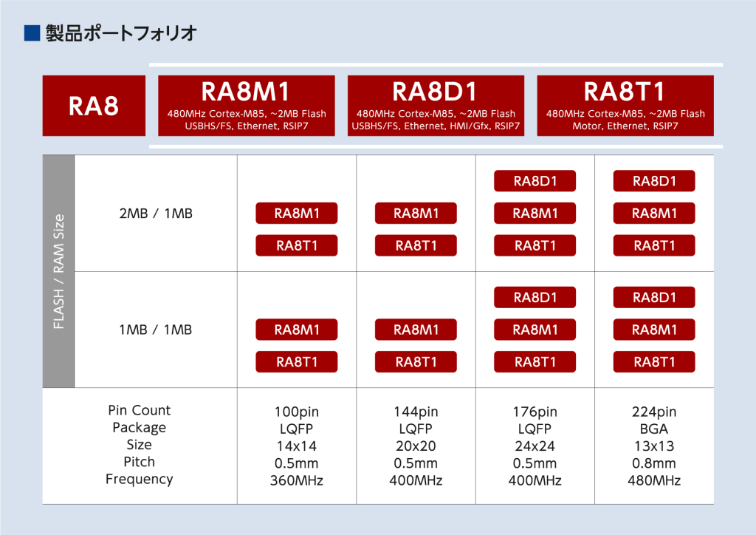Viewport: 756px width, 535px height.
Task: Click the '224pin' value
Action: click(654, 412)
